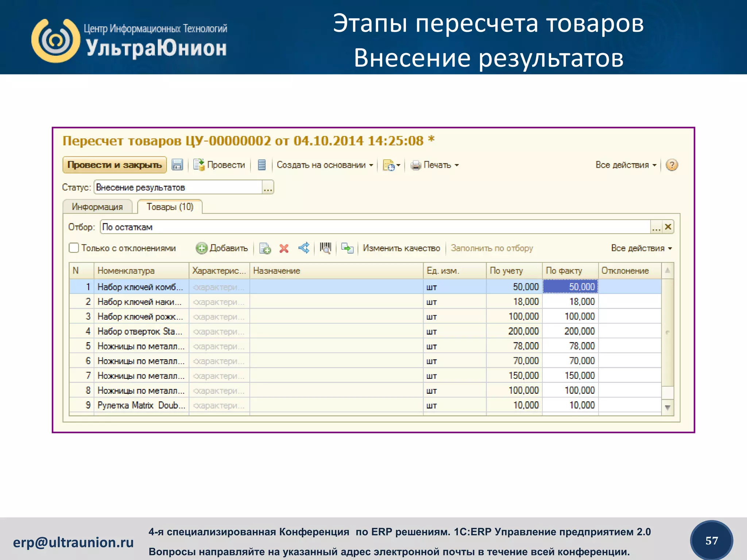Click highlighted По факту cell 50,000
747x560 pixels.
570,287
